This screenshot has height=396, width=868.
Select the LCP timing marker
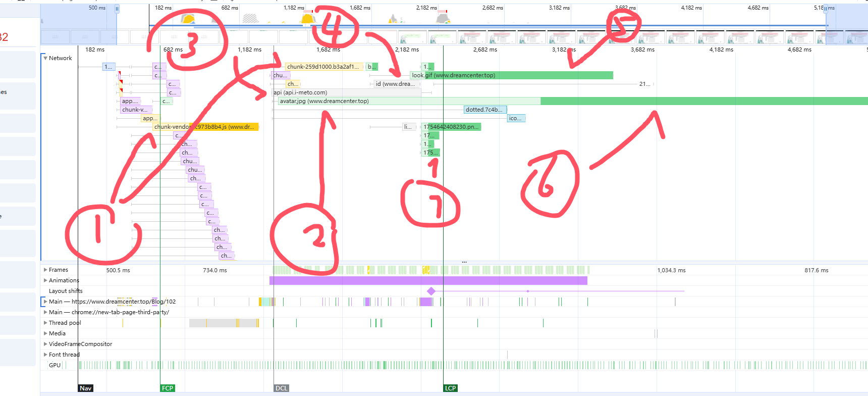coord(450,388)
